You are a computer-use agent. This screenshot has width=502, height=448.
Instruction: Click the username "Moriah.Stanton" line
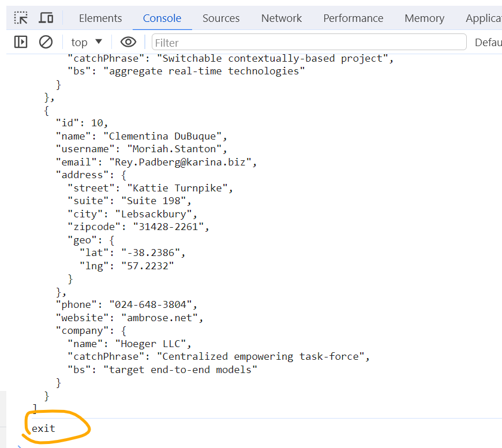point(141,149)
